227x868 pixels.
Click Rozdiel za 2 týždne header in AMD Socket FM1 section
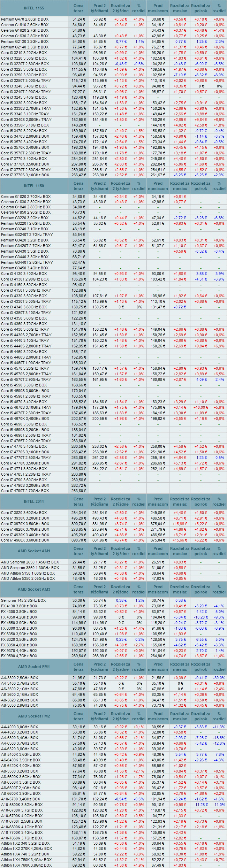click(x=121, y=667)
